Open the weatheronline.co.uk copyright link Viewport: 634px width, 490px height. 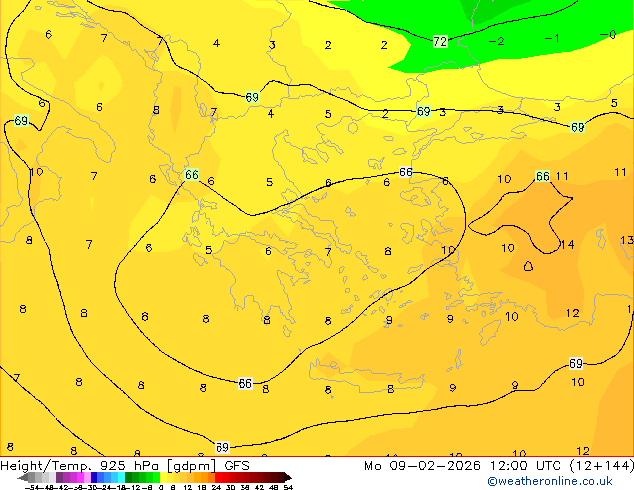549,481
